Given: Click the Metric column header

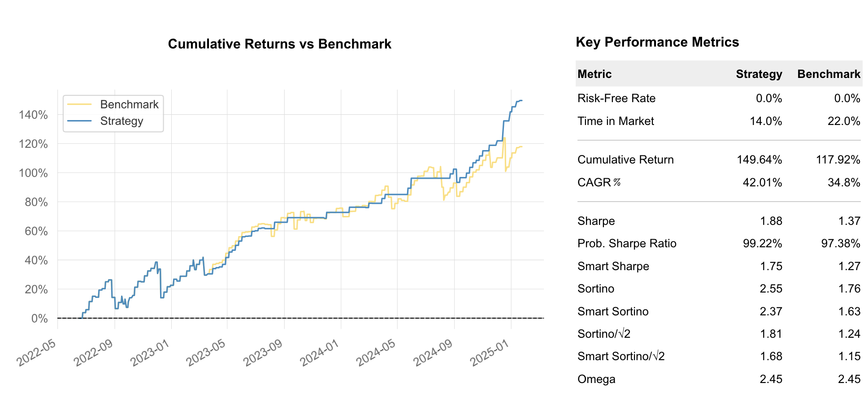Looking at the screenshot, I should pyautogui.click(x=594, y=74).
